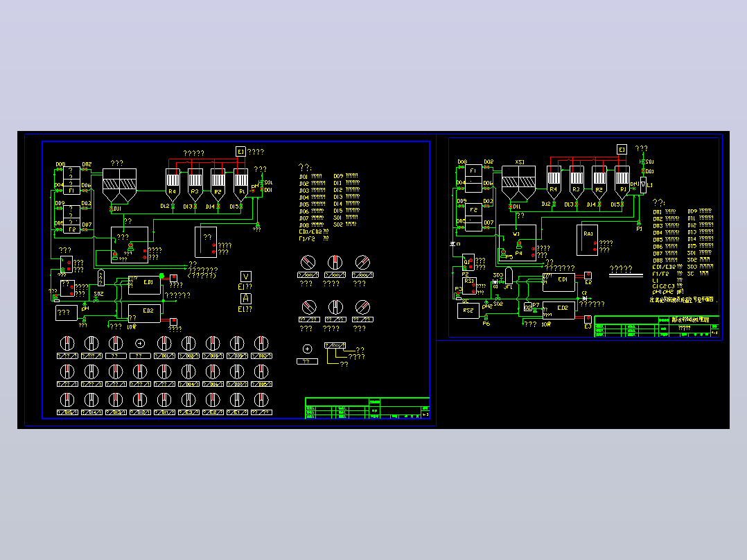Click the selector switch labelled ?/D11/?
This screenshot has width=747, height=560.
pyautogui.click(x=164, y=400)
